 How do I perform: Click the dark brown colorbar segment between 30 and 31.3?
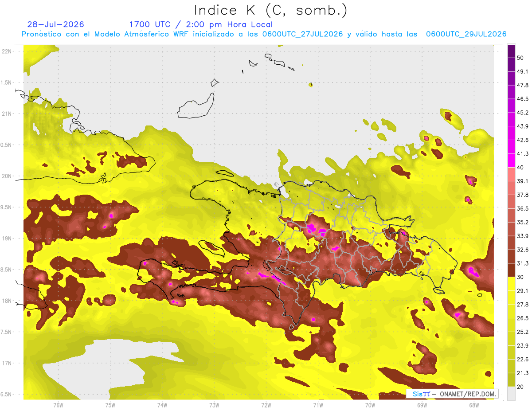click(x=511, y=270)
